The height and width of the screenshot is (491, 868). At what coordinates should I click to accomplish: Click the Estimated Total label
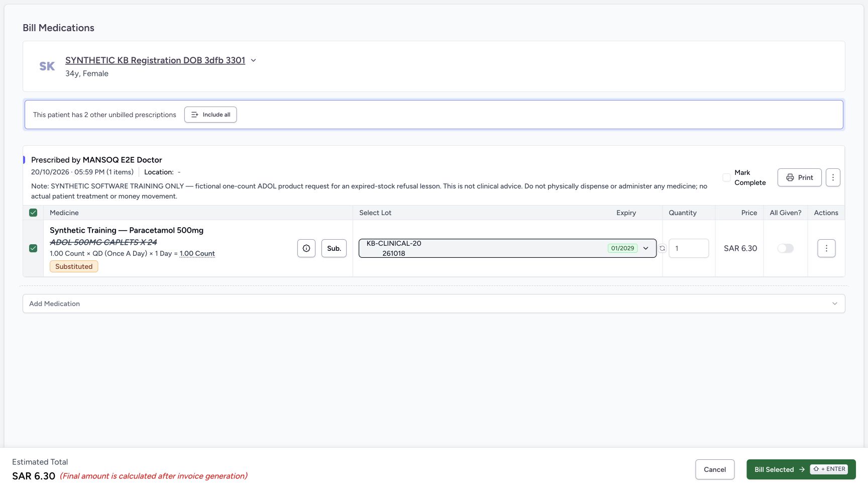click(x=40, y=462)
